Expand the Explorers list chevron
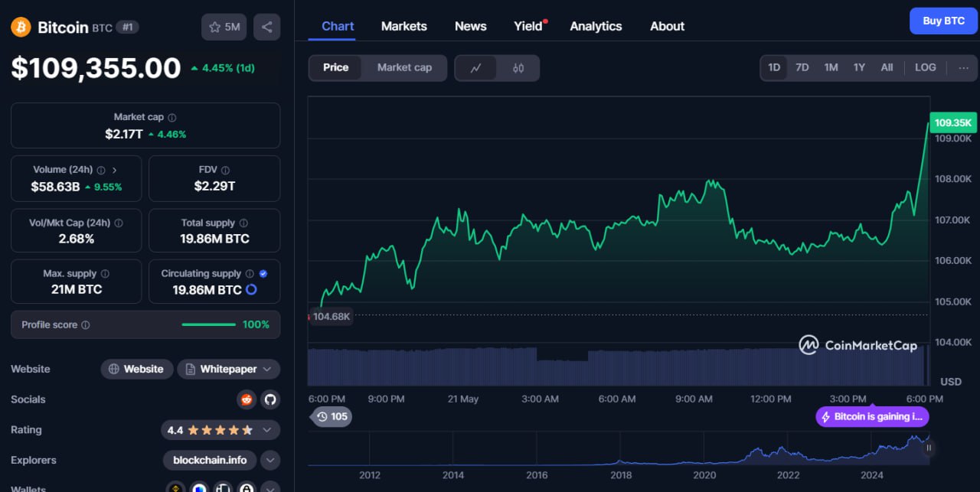This screenshot has width=980, height=492. [x=269, y=460]
